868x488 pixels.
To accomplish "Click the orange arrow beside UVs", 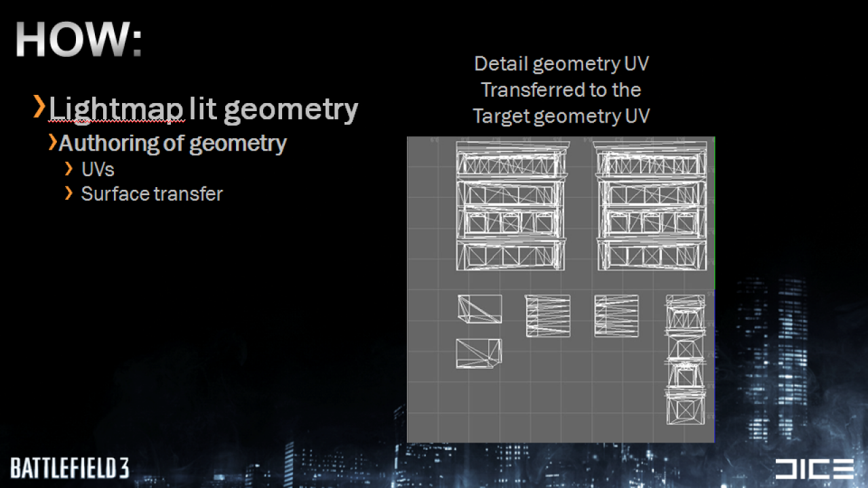I will (68, 169).
